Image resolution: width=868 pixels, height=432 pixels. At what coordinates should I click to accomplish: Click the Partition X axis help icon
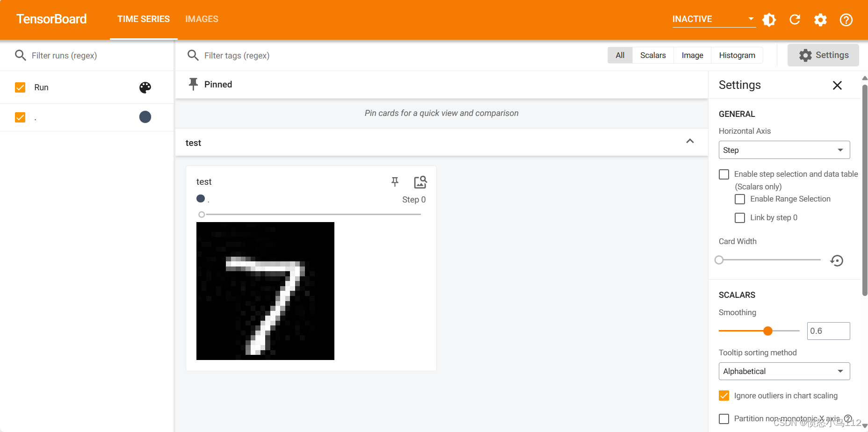coord(848,418)
